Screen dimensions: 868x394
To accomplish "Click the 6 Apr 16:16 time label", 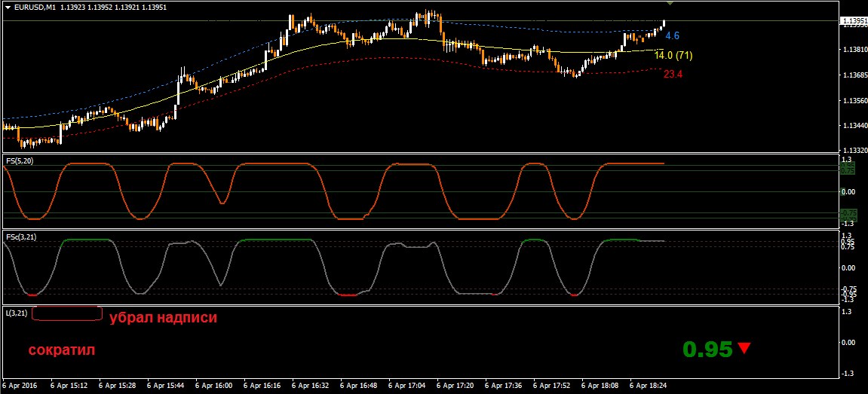I will tap(262, 385).
